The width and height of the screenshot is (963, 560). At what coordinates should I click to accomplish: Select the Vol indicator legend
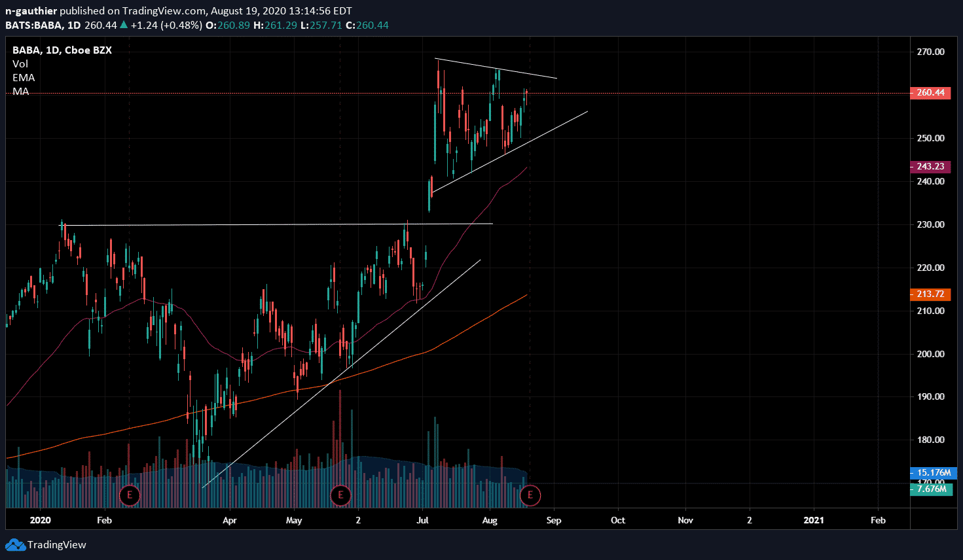[x=20, y=64]
